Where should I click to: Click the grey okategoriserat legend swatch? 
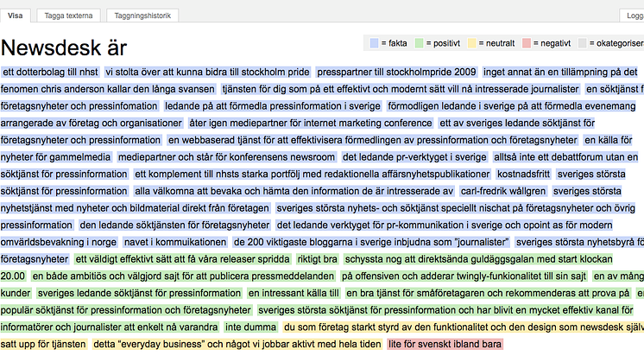tap(583, 43)
